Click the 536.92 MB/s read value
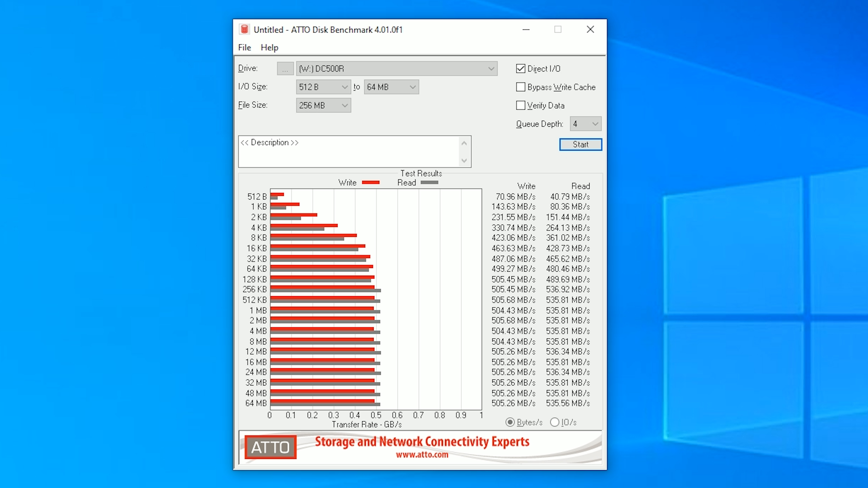This screenshot has height=488, width=868. coord(568,289)
